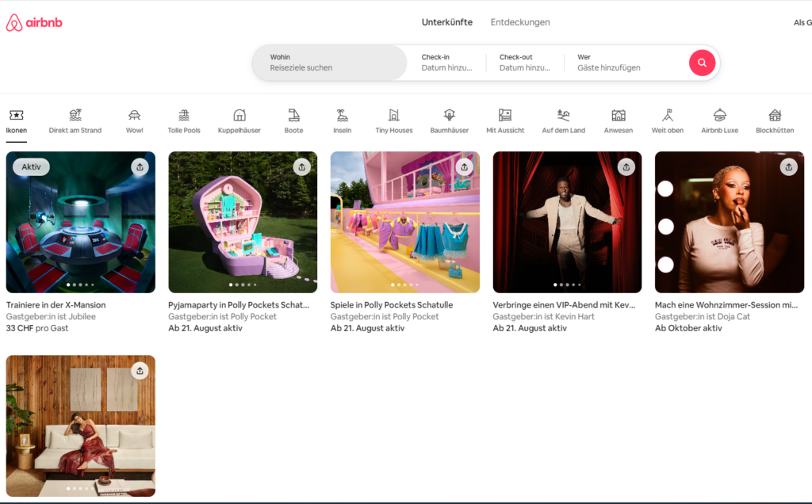Share the Pyjamaparty Polly Pocket listing
The width and height of the screenshot is (812, 504).
[x=302, y=167]
